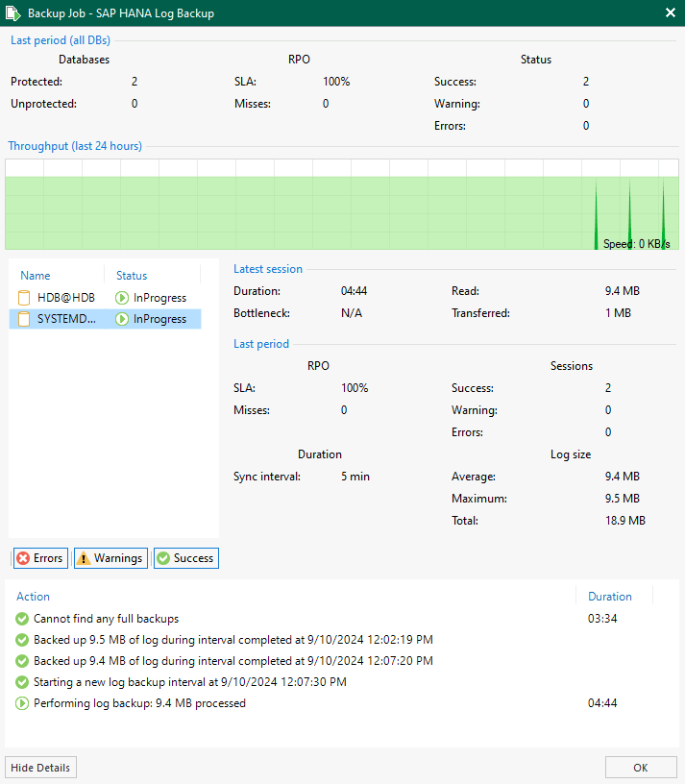Select log entry completed at 12:02:19 PM
The image size is (685, 784).
point(233,640)
